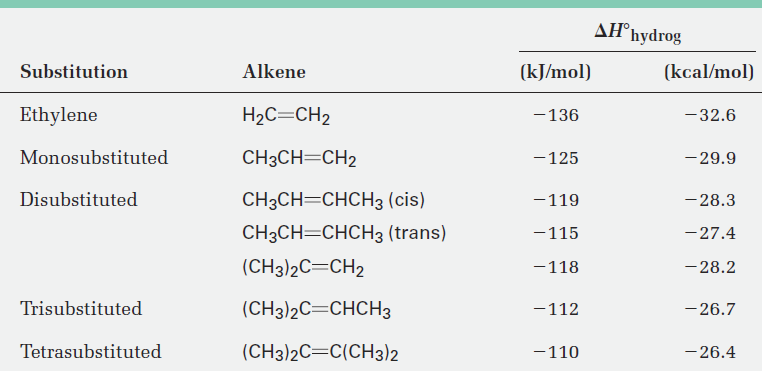Select the −27.4 kcal/mol value

pos(710,233)
